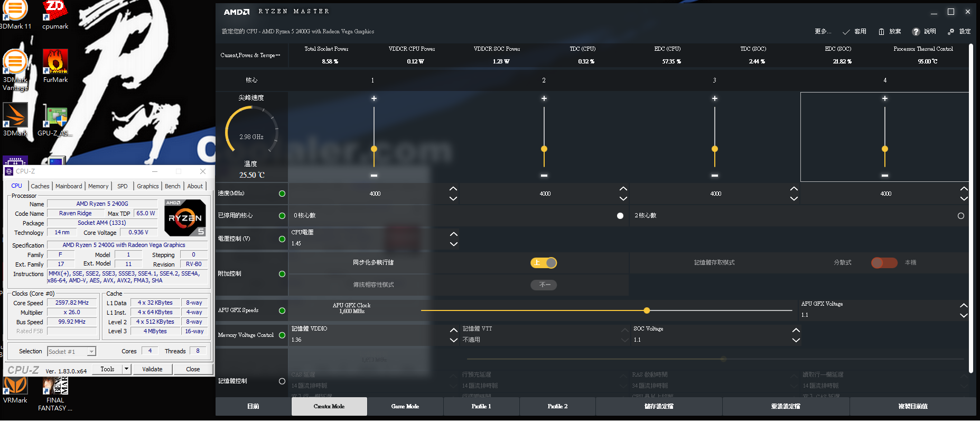Increase core 1 speed with up chevron

[x=453, y=189]
